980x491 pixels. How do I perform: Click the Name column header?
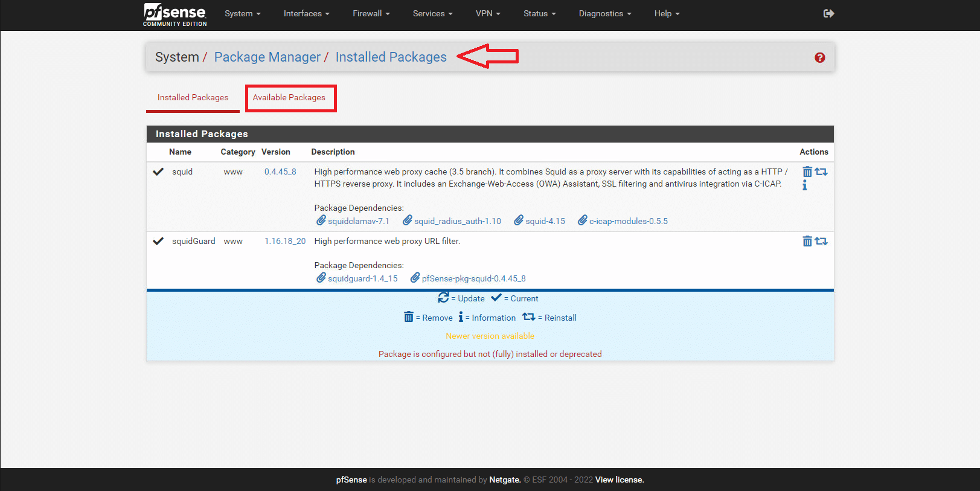[180, 152]
